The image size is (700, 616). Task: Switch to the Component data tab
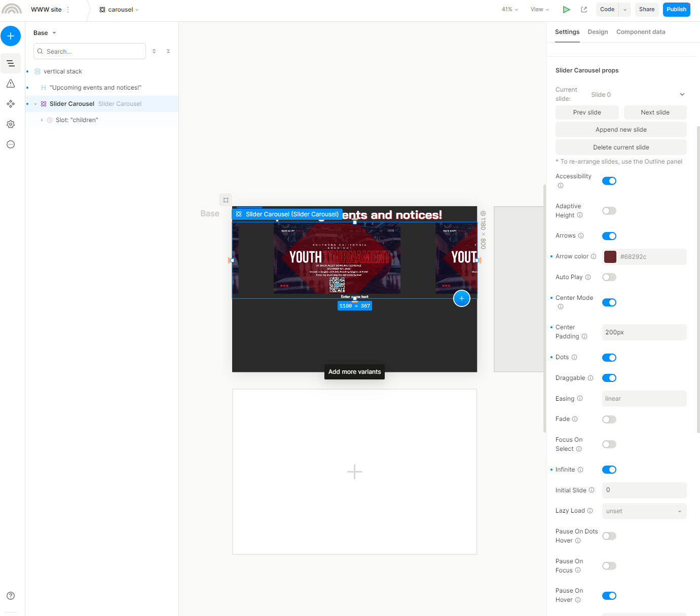click(x=640, y=32)
